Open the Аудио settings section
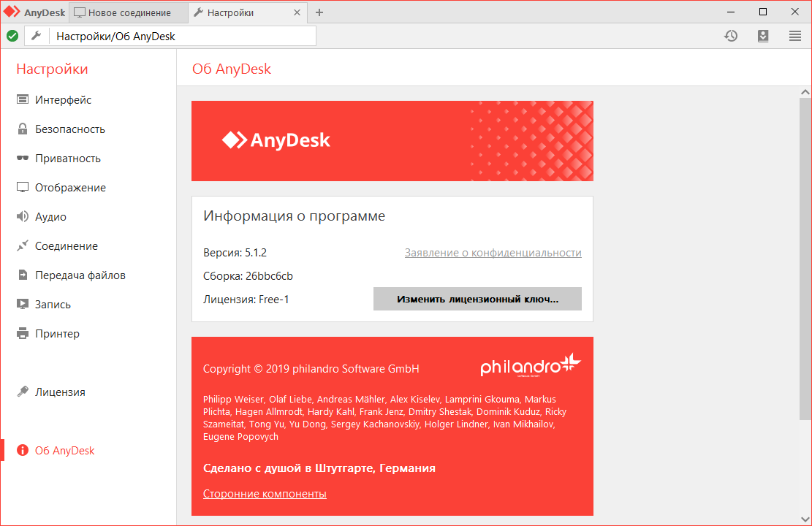Image resolution: width=812 pixels, height=526 pixels. click(55, 216)
